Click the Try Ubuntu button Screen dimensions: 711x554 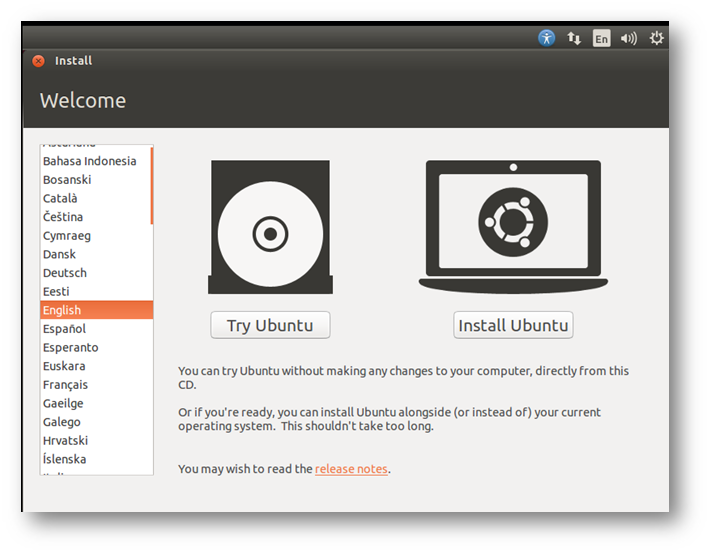coord(270,325)
